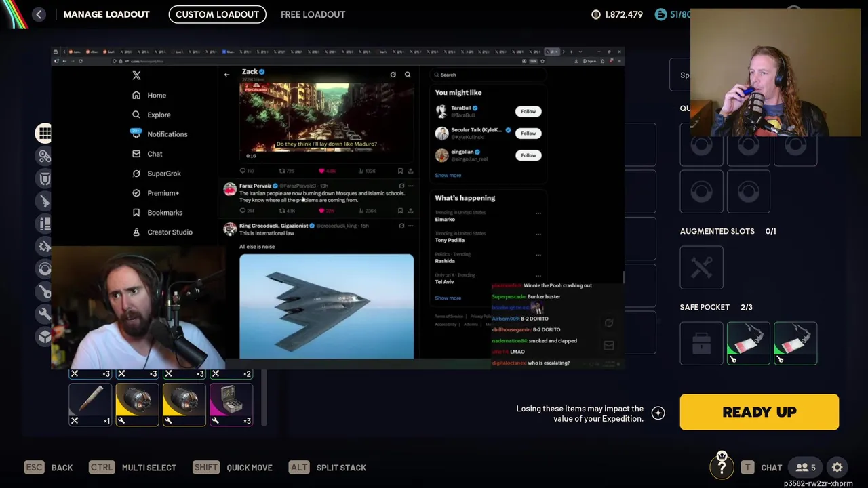Screen dimensions: 868x488
Task: Switch to CUSTOM LOADOUT tab
Action: [x=217, y=14]
